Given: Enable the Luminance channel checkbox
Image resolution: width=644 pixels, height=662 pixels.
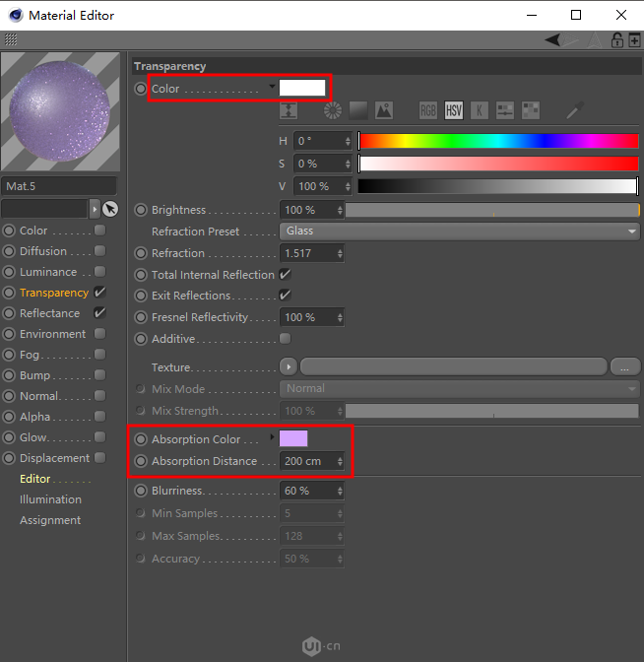Looking at the screenshot, I should pyautogui.click(x=99, y=272).
